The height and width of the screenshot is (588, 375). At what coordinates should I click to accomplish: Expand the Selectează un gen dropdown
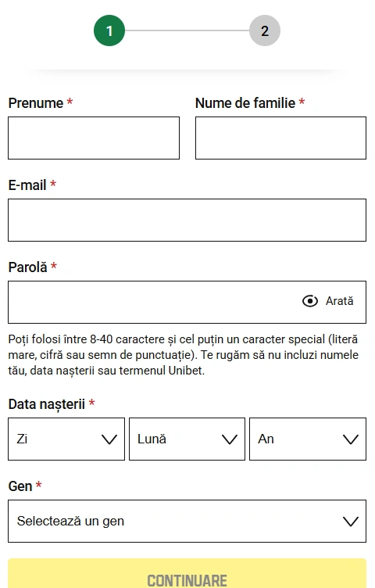coord(187,522)
